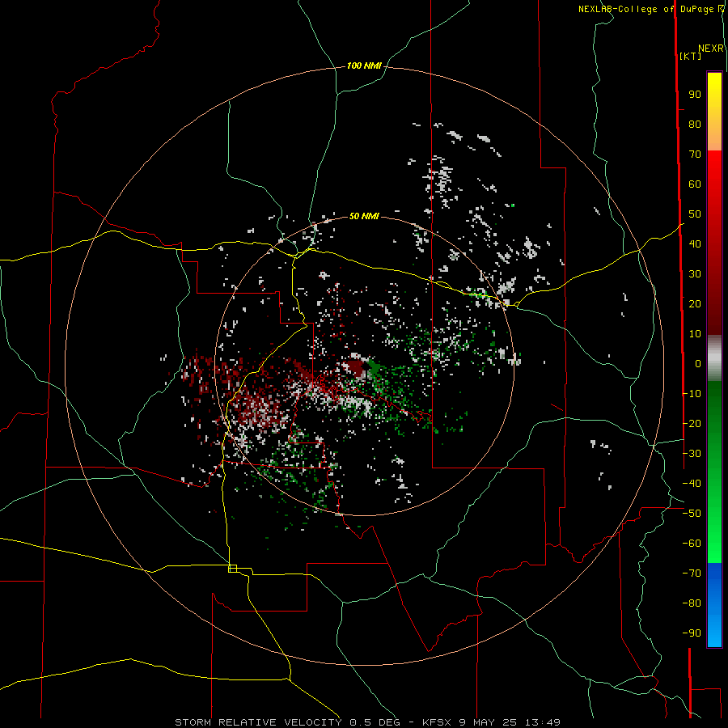Viewport: 728px width, 728px height.
Task: Click the -50 value on the velocity scale
Action: [x=692, y=514]
